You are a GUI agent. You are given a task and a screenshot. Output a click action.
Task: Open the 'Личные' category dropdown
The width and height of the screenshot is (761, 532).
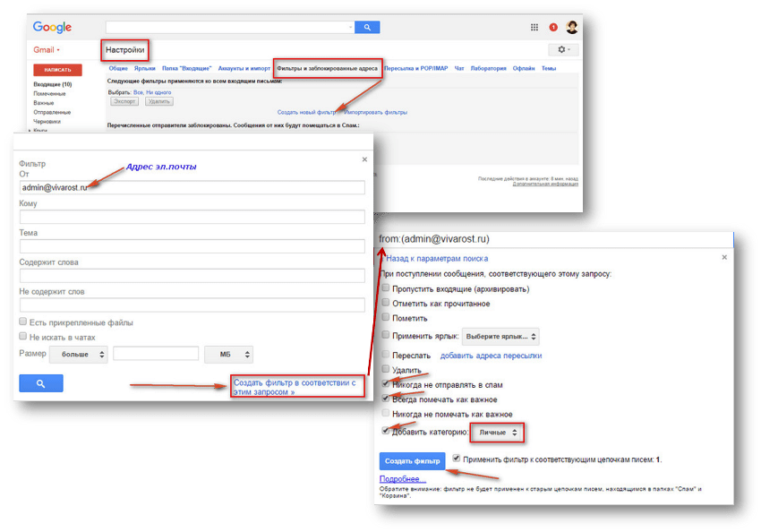pos(497,433)
